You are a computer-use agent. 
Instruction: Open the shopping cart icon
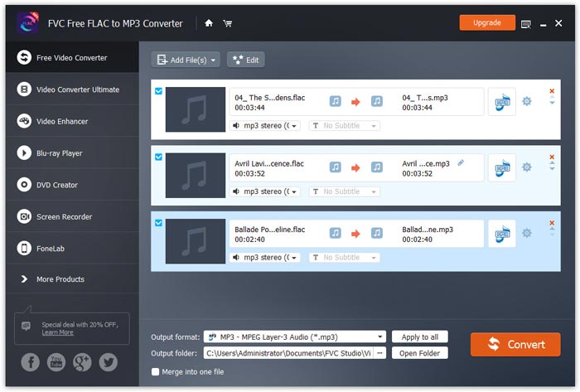228,23
